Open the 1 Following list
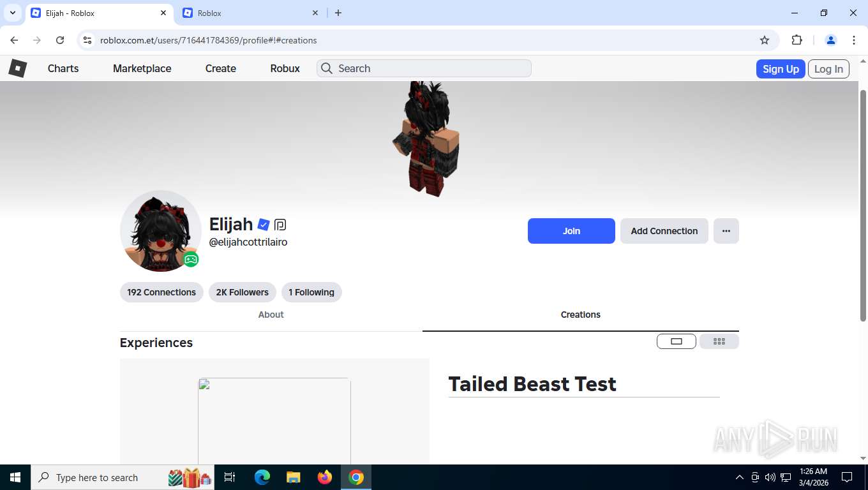The height and width of the screenshot is (490, 868). coord(311,292)
